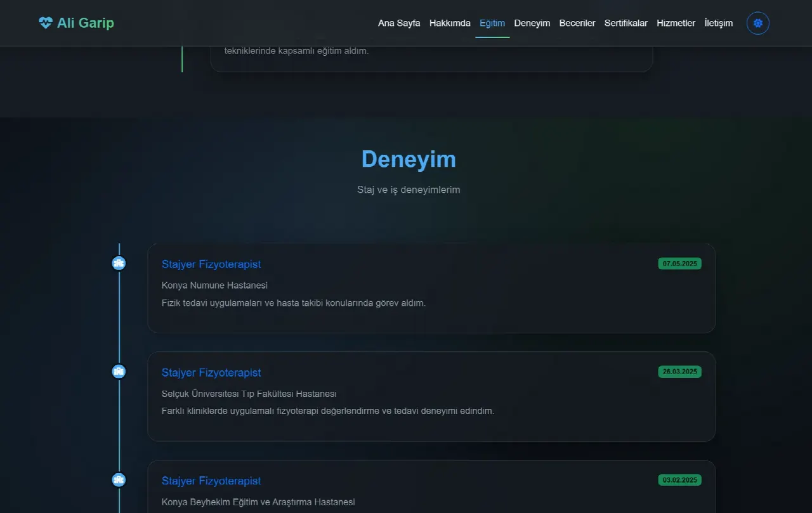The height and width of the screenshot is (513, 812).
Task: Click hospital timeline icon for Konya Numune Hastanesi
Action: tap(119, 263)
